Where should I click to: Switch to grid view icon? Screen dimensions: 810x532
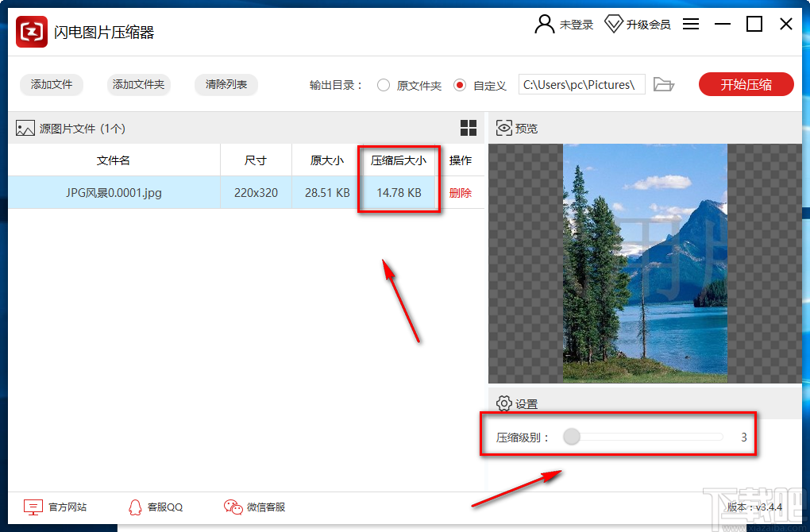point(469,128)
